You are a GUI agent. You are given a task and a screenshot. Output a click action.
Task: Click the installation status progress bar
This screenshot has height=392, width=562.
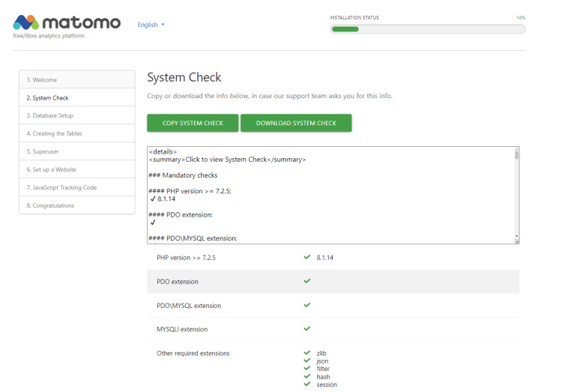point(427,29)
